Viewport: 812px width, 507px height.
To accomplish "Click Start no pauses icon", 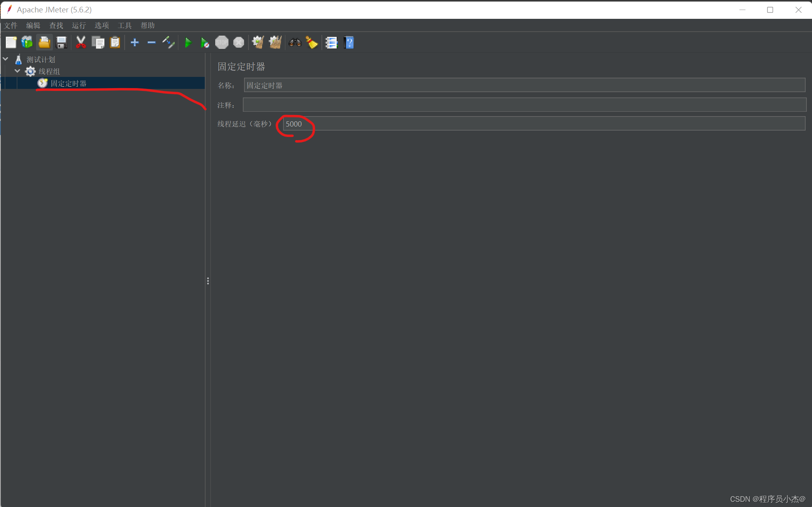I will 205,42.
